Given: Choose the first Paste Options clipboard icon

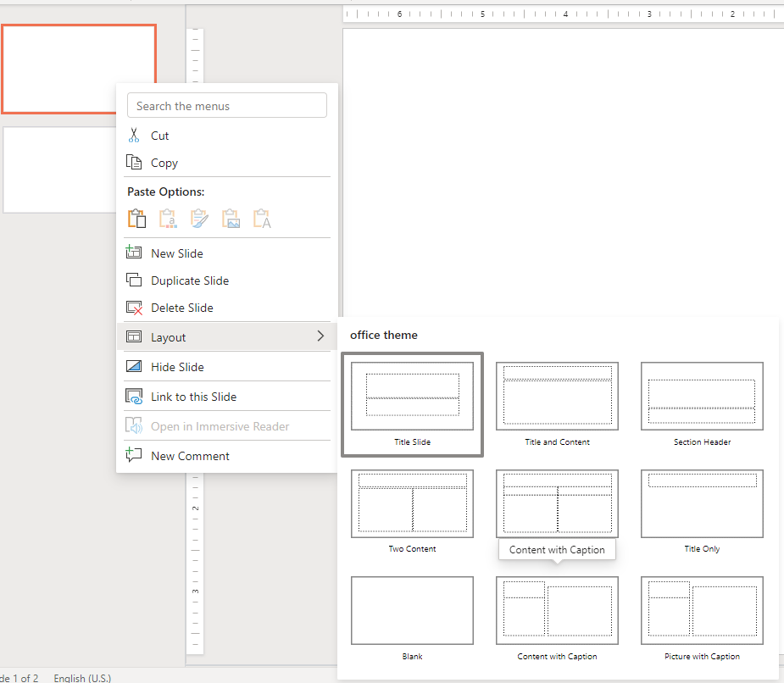Looking at the screenshot, I should (136, 219).
